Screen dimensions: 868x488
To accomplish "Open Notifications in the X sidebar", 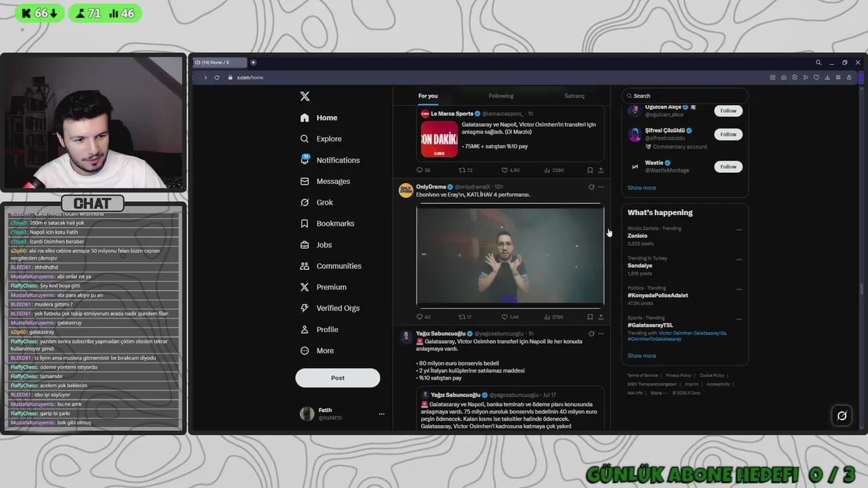I will [330, 160].
